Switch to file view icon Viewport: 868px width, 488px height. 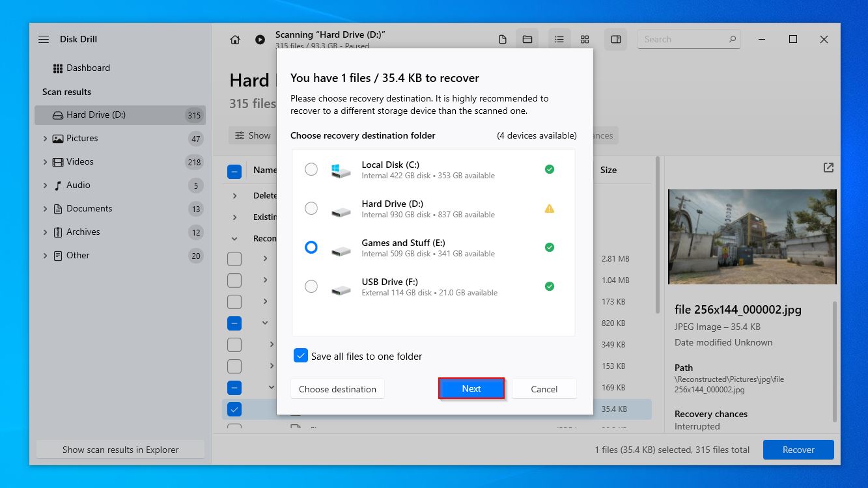click(503, 40)
